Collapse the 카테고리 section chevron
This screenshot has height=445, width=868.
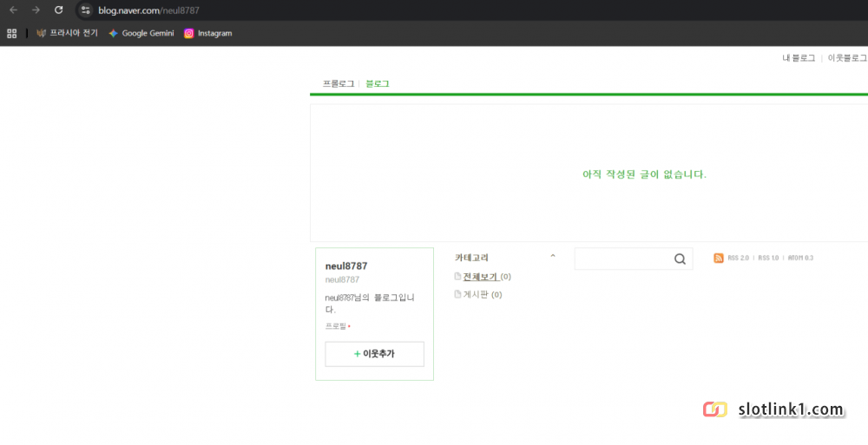pos(553,257)
